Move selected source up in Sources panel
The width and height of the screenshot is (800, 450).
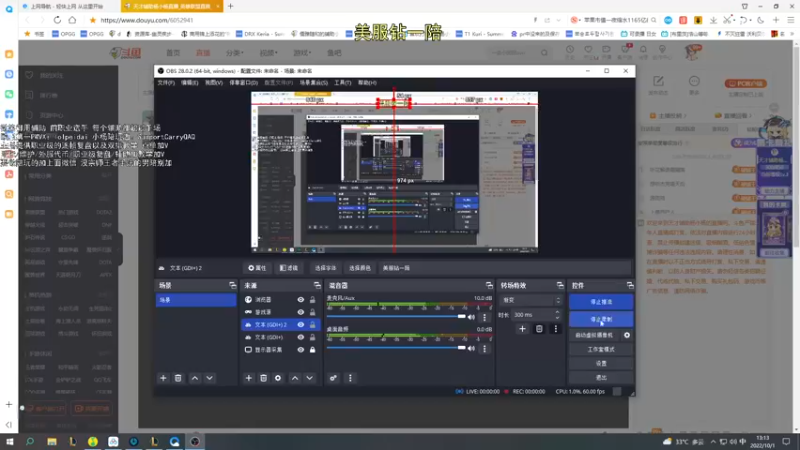(x=295, y=378)
